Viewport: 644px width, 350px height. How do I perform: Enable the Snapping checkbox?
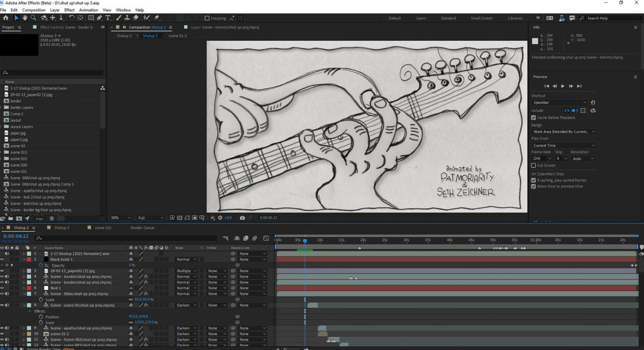click(x=207, y=18)
